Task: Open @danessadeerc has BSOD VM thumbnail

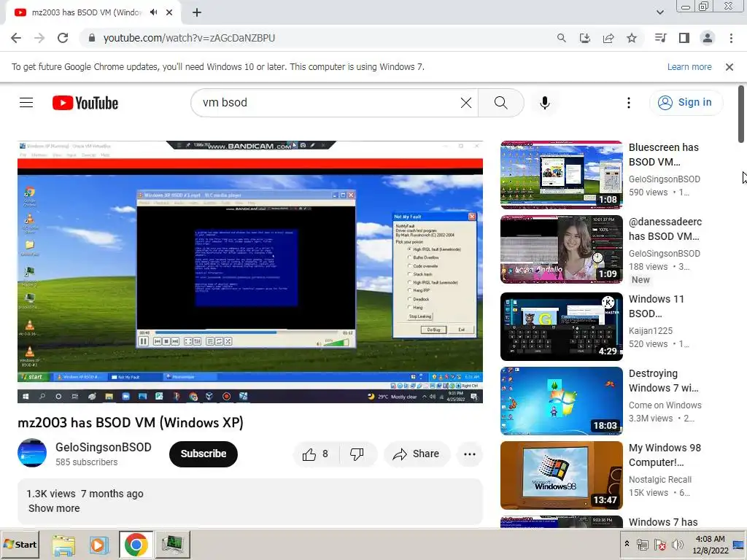Action: click(561, 249)
